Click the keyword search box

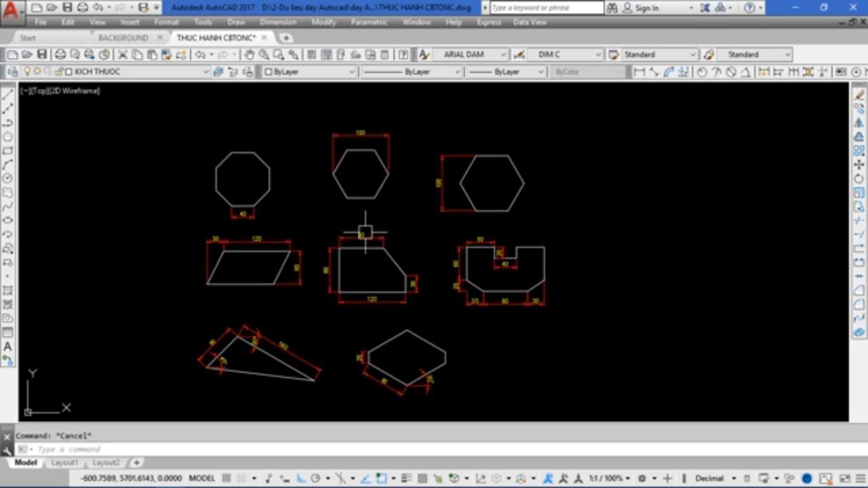(x=547, y=7)
